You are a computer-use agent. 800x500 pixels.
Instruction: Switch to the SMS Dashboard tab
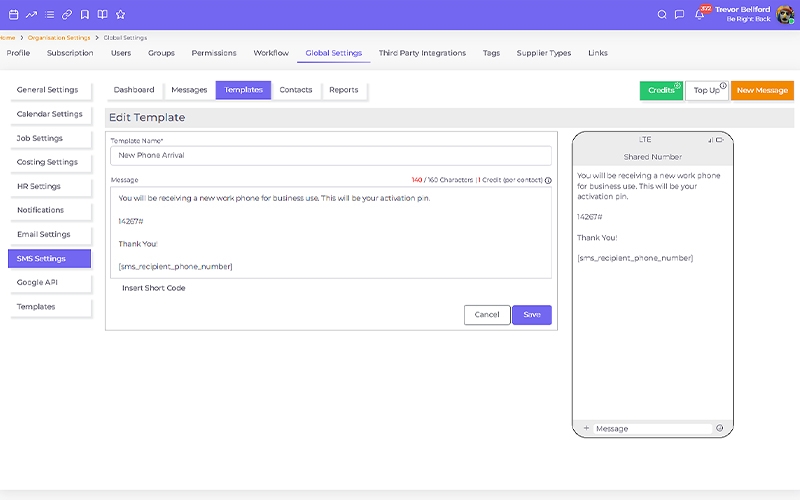(x=134, y=90)
